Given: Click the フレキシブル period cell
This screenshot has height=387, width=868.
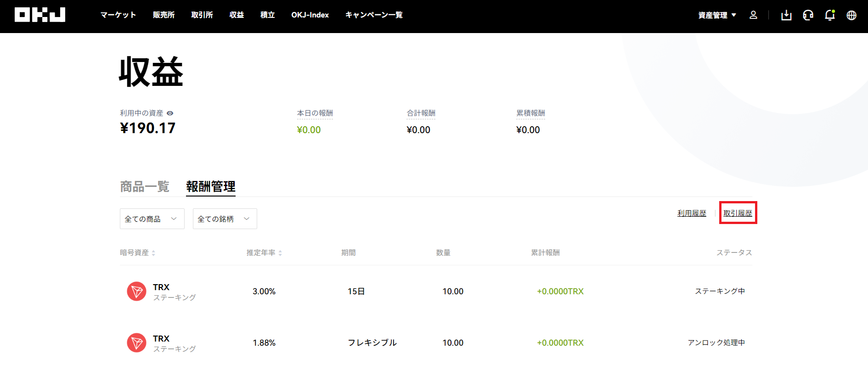Looking at the screenshot, I should 372,343.
